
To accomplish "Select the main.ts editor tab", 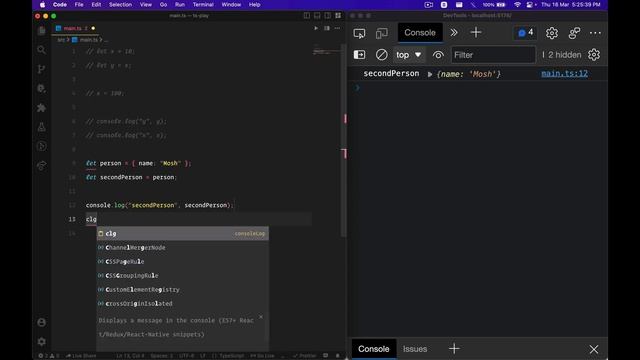I will pyautogui.click(x=75, y=28).
